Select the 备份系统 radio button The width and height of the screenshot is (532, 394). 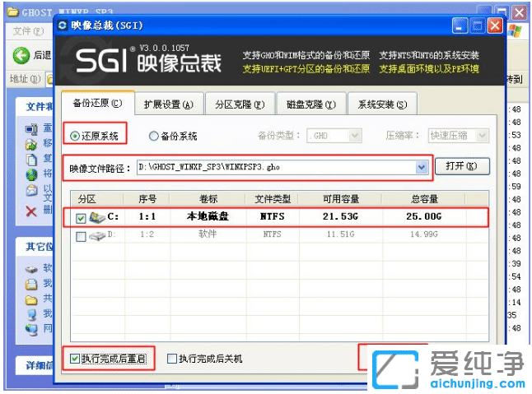point(154,137)
